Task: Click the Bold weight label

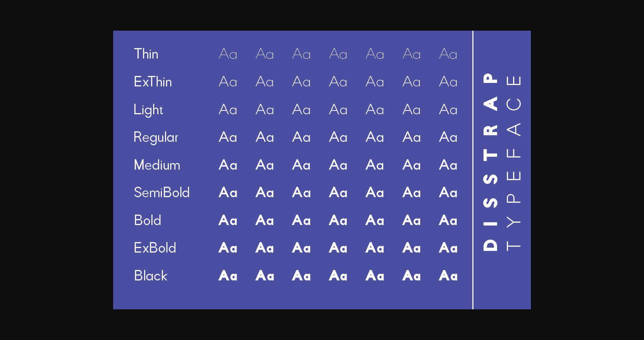Action: pyautogui.click(x=148, y=220)
